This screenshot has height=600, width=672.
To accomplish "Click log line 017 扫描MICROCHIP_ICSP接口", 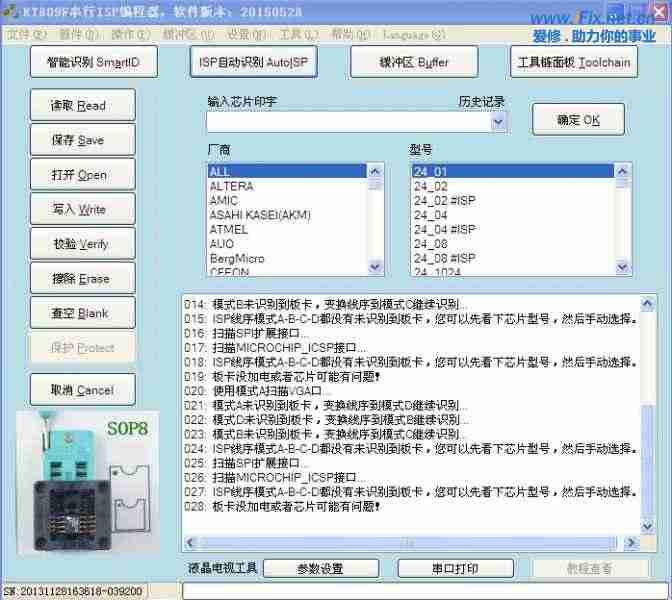I will coord(275,348).
